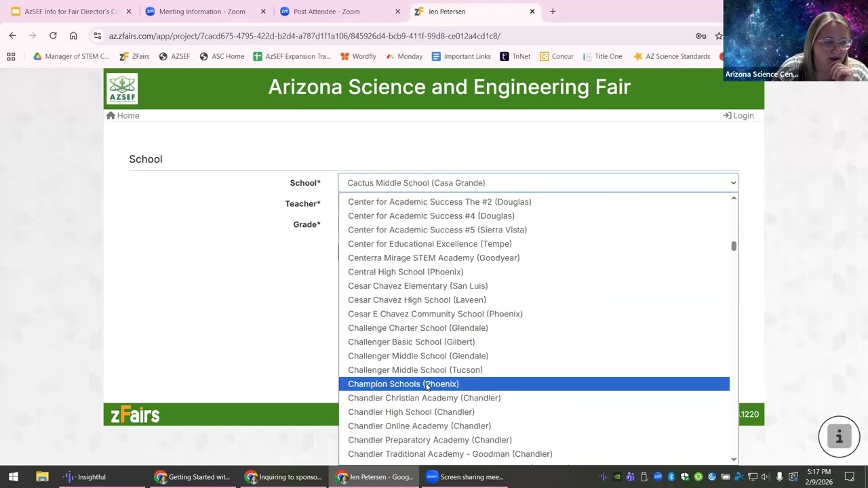
Task: Open the Manager of STEM C... bookmark
Action: (x=71, y=57)
